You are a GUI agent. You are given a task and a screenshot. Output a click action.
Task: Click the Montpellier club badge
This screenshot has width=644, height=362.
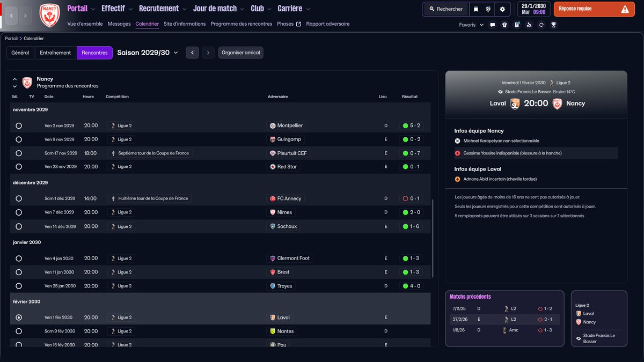[273, 125]
